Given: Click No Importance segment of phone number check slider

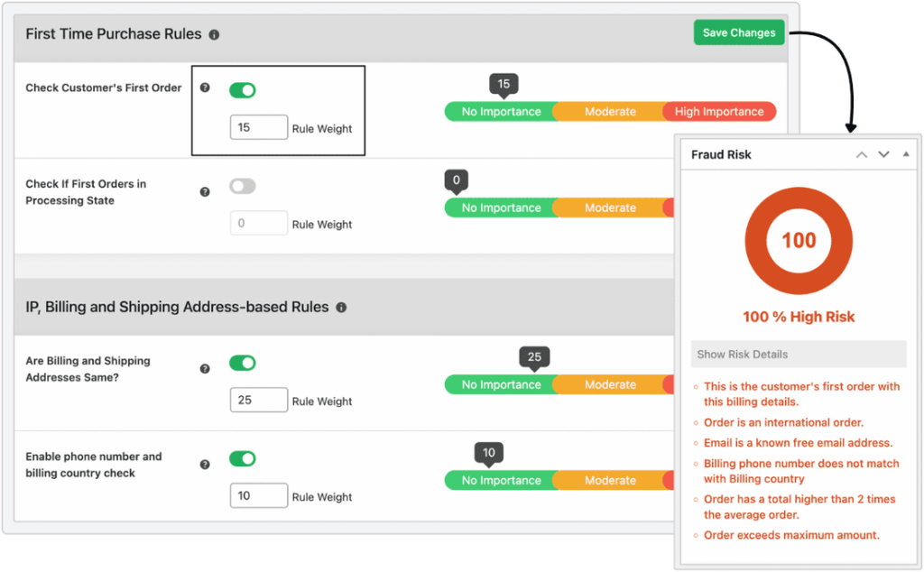Looking at the screenshot, I should coord(501,480).
